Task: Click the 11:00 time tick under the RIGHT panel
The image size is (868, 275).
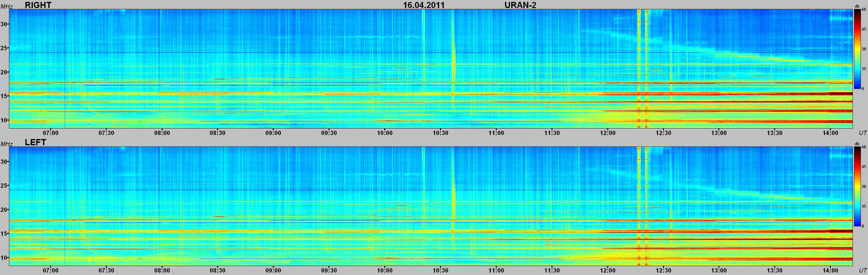Action: pos(496,133)
